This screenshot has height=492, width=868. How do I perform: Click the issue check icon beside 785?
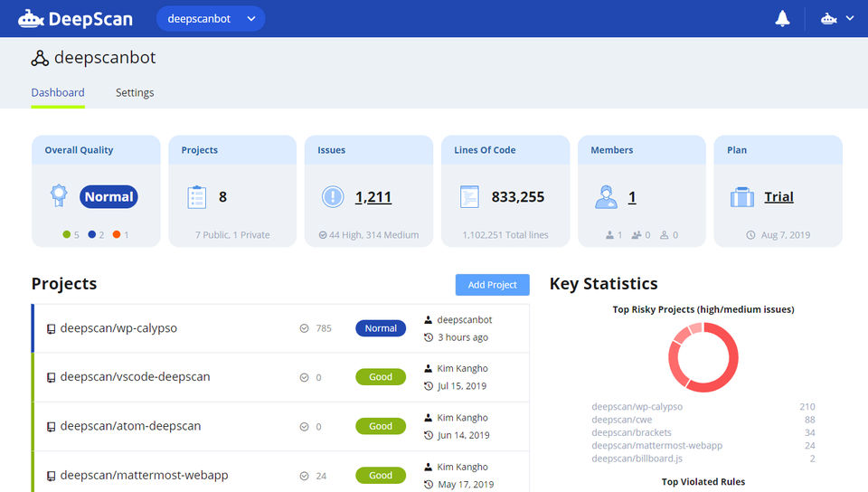click(x=304, y=328)
